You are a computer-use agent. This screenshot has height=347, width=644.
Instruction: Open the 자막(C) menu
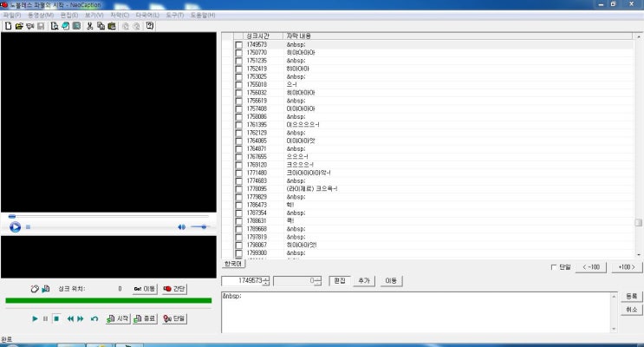[x=120, y=15]
